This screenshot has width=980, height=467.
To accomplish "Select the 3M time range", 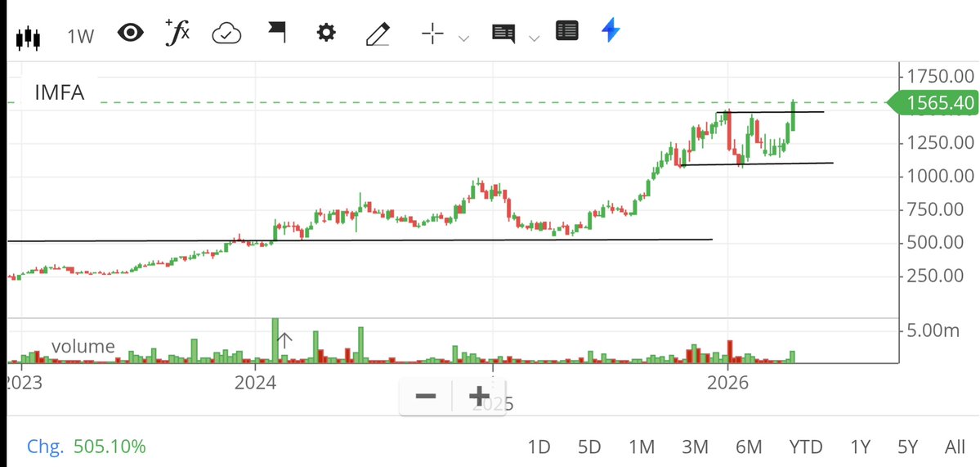I will point(695,447).
